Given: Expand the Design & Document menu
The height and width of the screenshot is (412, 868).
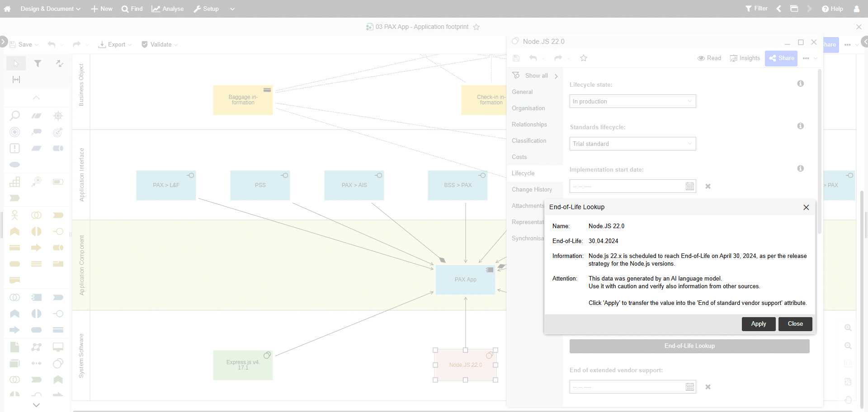Looking at the screenshot, I should click(50, 9).
